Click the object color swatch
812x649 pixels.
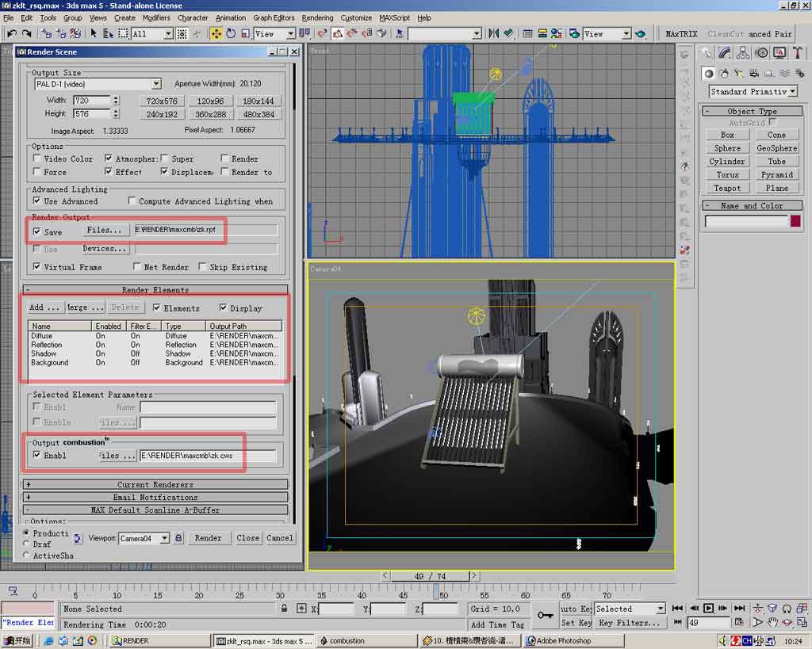pos(795,222)
